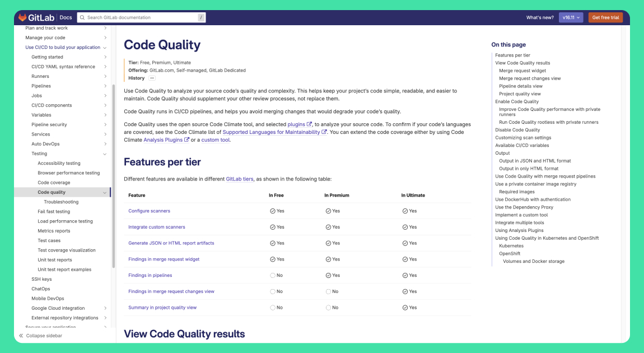
Task: Focus the Search GitLab documentation field
Action: point(140,17)
